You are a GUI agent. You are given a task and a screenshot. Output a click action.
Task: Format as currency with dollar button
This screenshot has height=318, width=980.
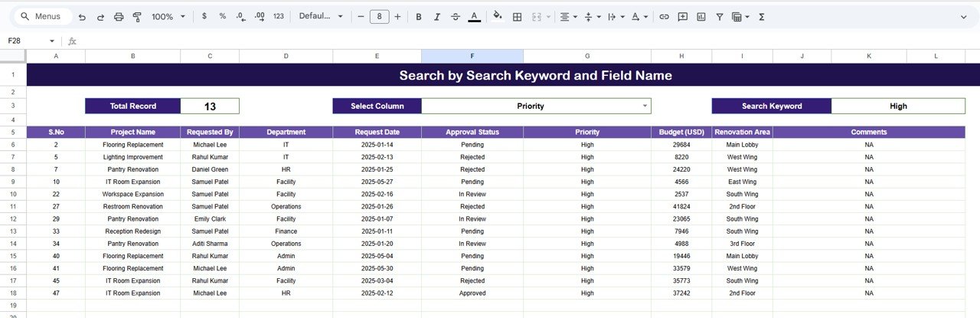pyautogui.click(x=204, y=16)
